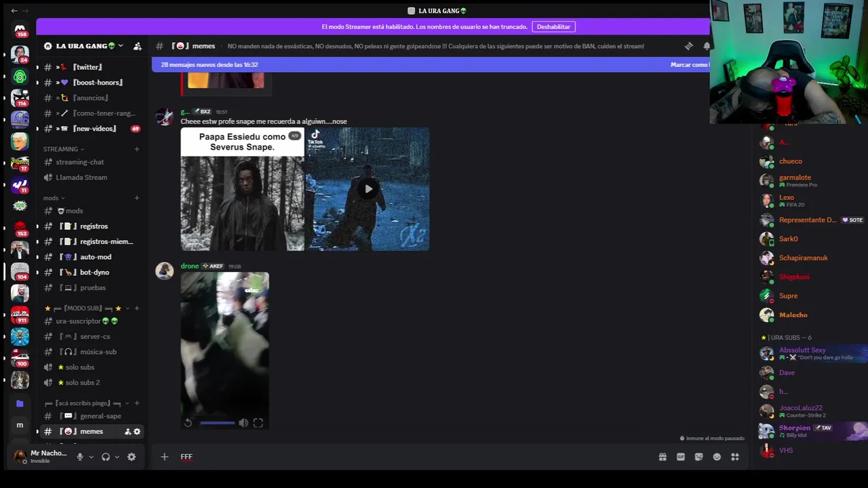Replay the video in drone's message
The height and width of the screenshot is (488, 868).
coord(189,423)
